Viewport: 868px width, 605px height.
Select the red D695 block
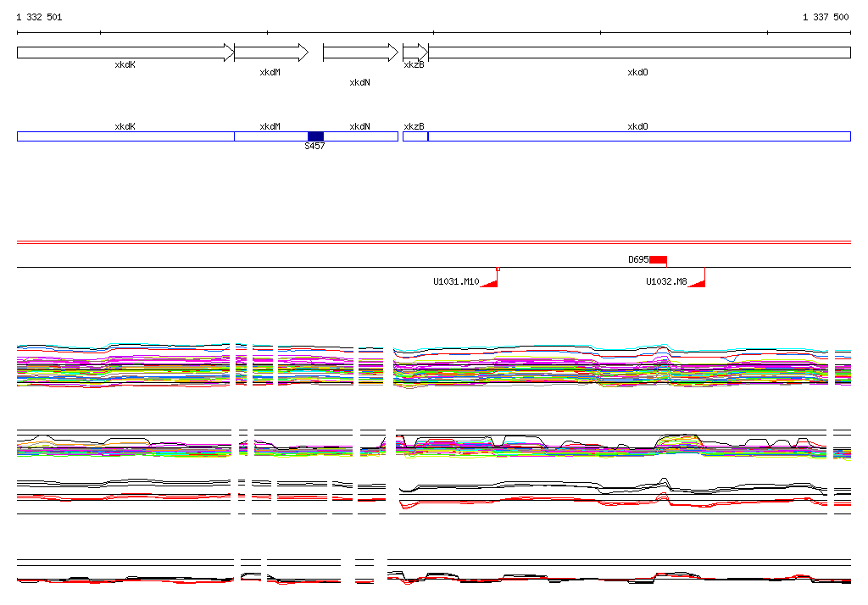658,259
